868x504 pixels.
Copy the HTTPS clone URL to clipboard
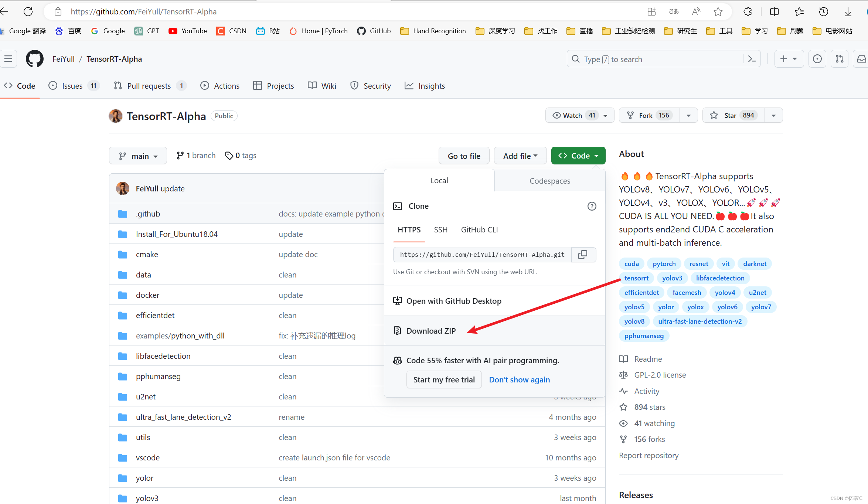tap(583, 255)
